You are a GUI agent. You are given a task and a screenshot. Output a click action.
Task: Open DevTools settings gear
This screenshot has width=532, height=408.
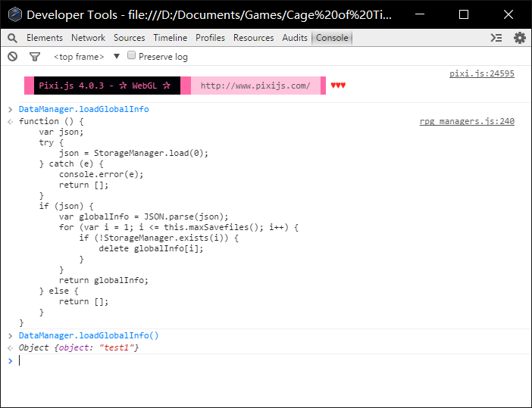click(520, 38)
